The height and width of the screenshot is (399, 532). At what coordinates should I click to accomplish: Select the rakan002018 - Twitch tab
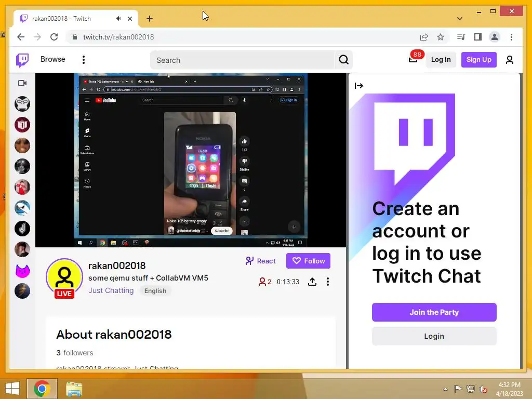(76, 19)
